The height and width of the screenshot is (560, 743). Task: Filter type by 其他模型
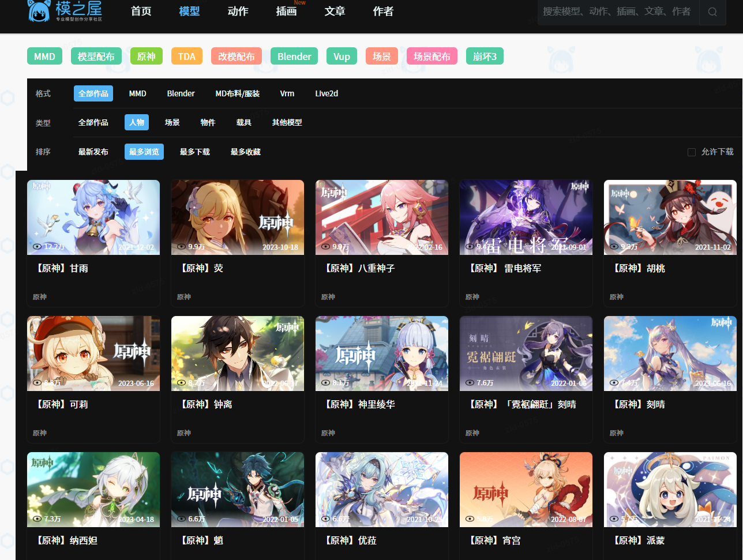[287, 122]
